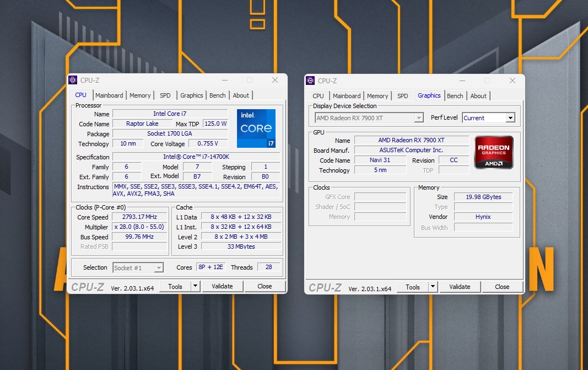The image size is (588, 370).
Task: Click the CPU-Z icon in right window title bar
Action: 310,81
